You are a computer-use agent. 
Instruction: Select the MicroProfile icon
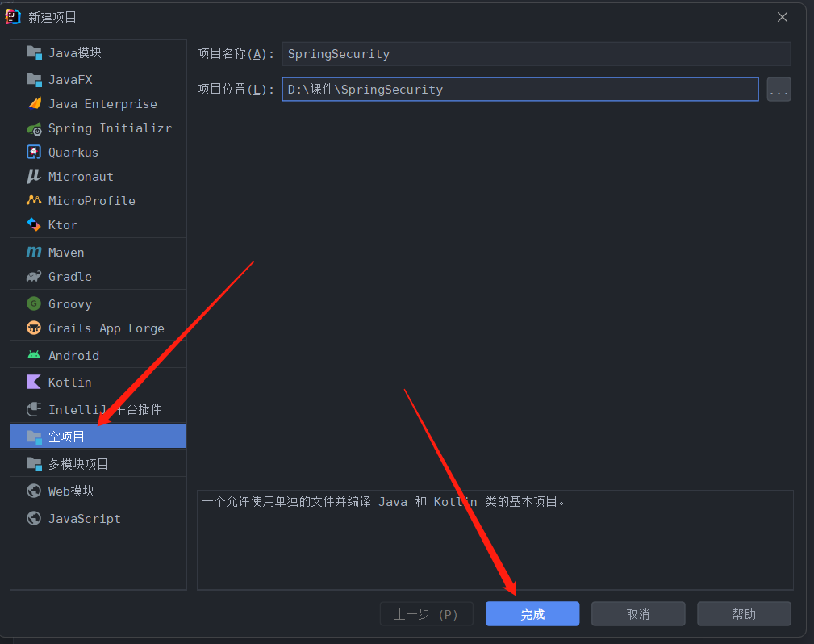point(34,200)
